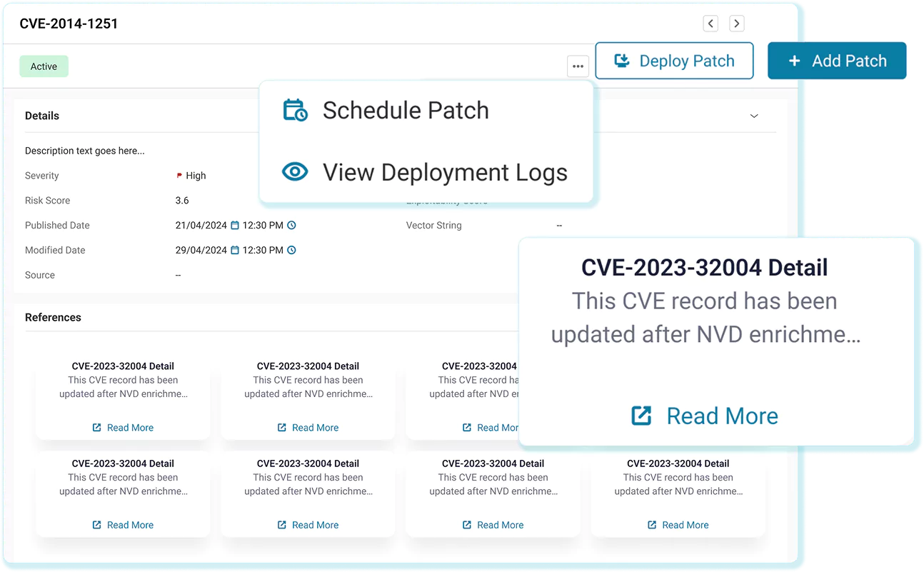The image size is (924, 572).
Task: Click the Deploy Patch button
Action: [x=674, y=61]
